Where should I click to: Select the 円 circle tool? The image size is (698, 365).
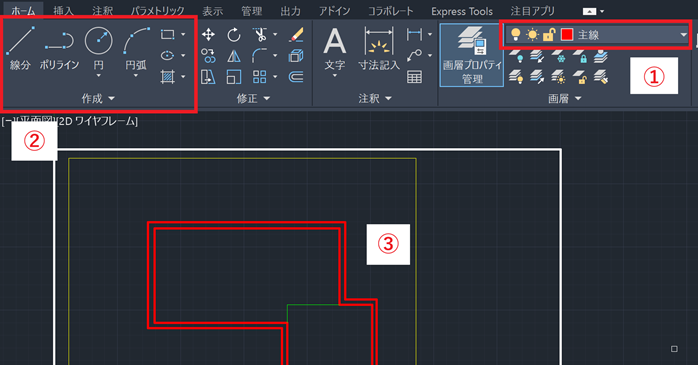98,48
